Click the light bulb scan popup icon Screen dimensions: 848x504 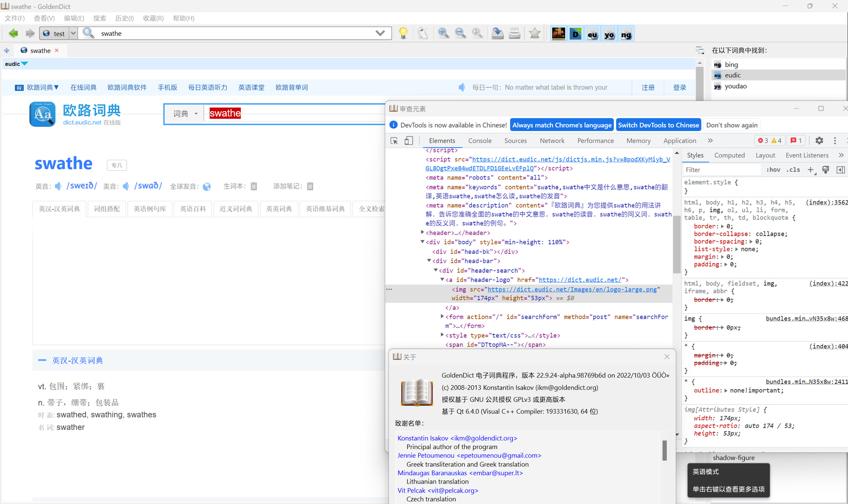(403, 33)
